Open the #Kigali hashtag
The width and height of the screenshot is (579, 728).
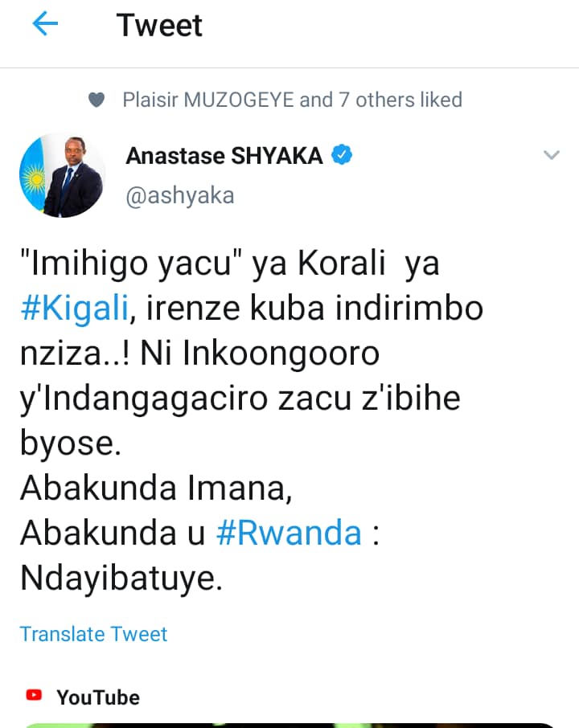(x=75, y=309)
